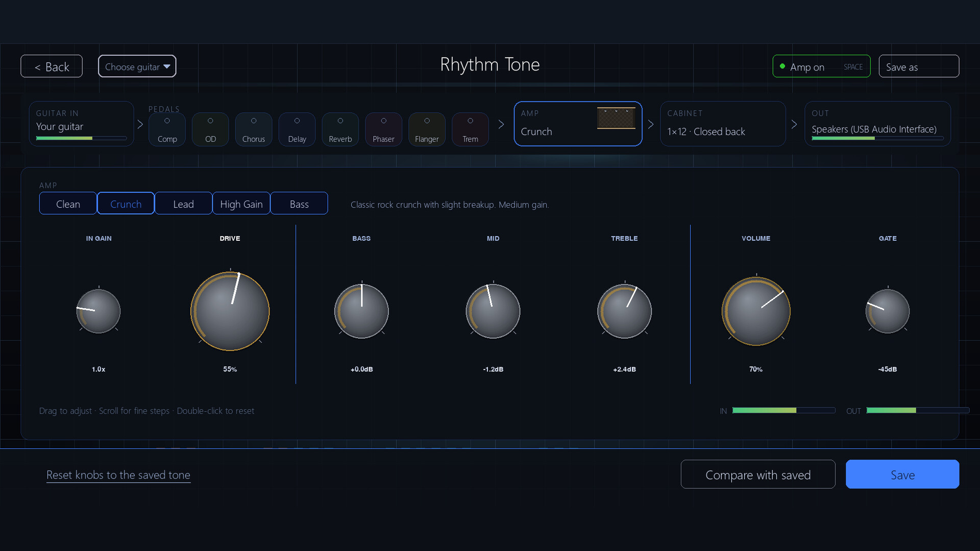Select the Crunch amp tab
Screen dimensions: 980x551
click(126, 204)
